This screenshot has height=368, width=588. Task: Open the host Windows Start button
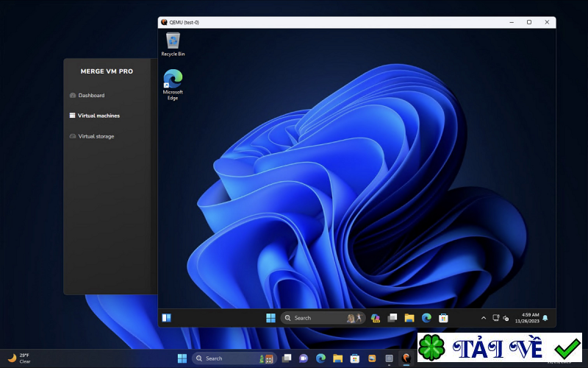(x=182, y=358)
